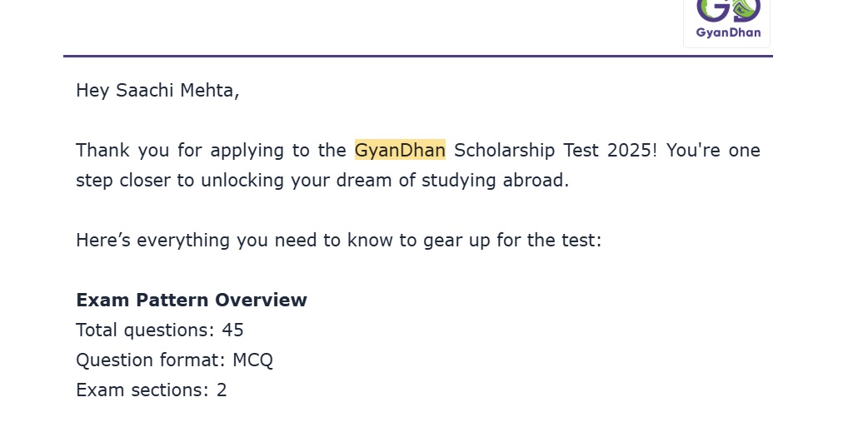Click the word 'dream' in the email body
The height and width of the screenshot is (437, 868).
click(364, 181)
